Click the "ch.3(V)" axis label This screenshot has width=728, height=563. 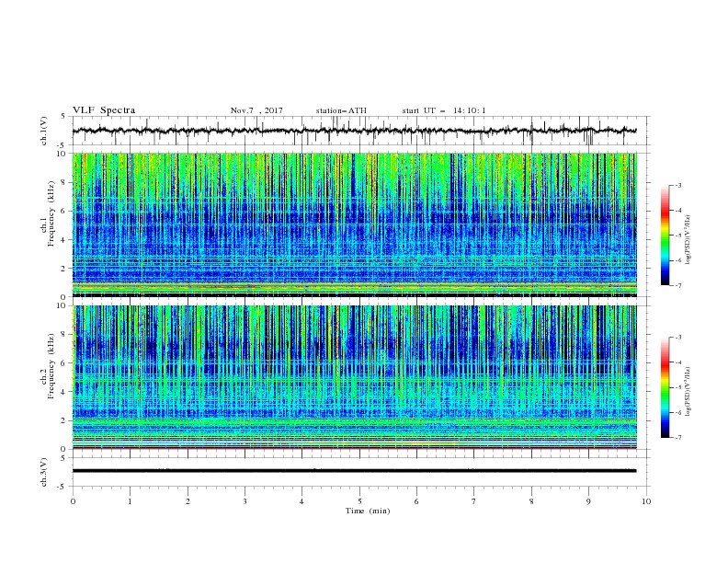coord(44,472)
